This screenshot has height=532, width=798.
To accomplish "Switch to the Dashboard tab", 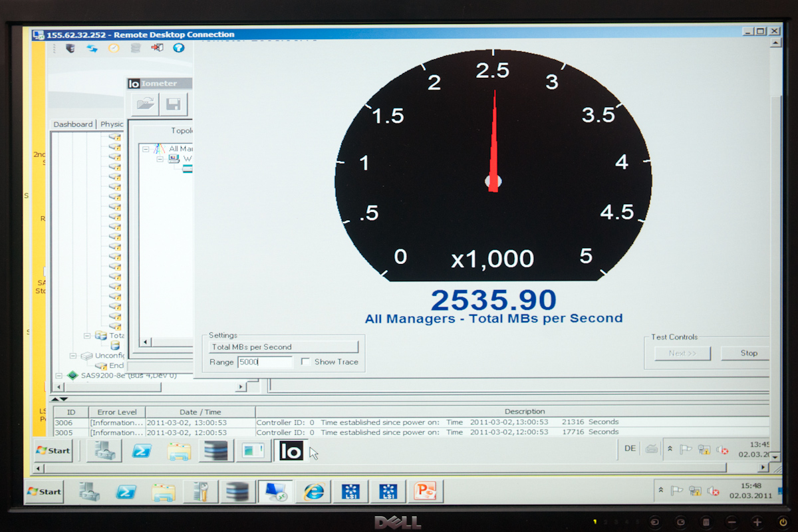I will tap(73, 124).
